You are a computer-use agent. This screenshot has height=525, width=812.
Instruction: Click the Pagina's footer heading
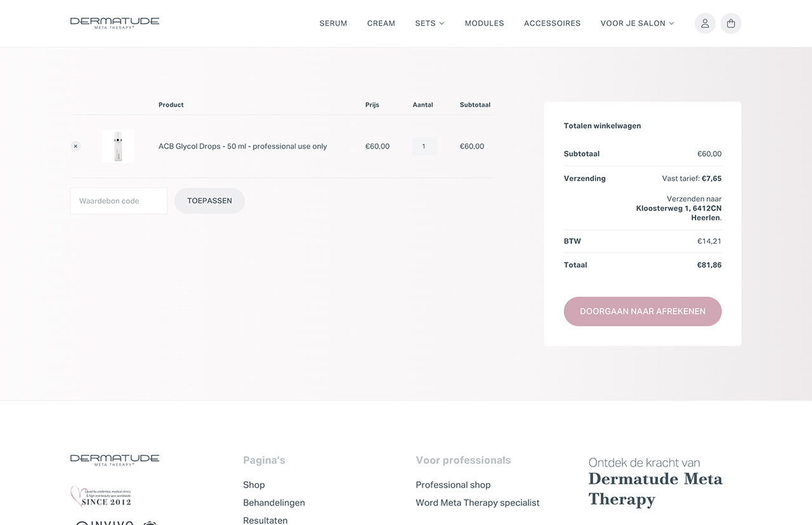pos(264,460)
